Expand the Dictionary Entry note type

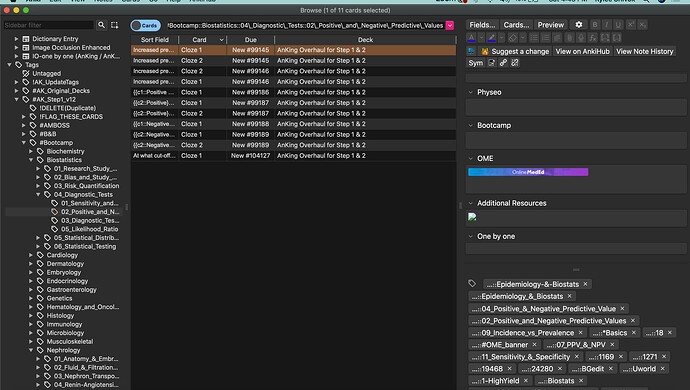(16, 39)
